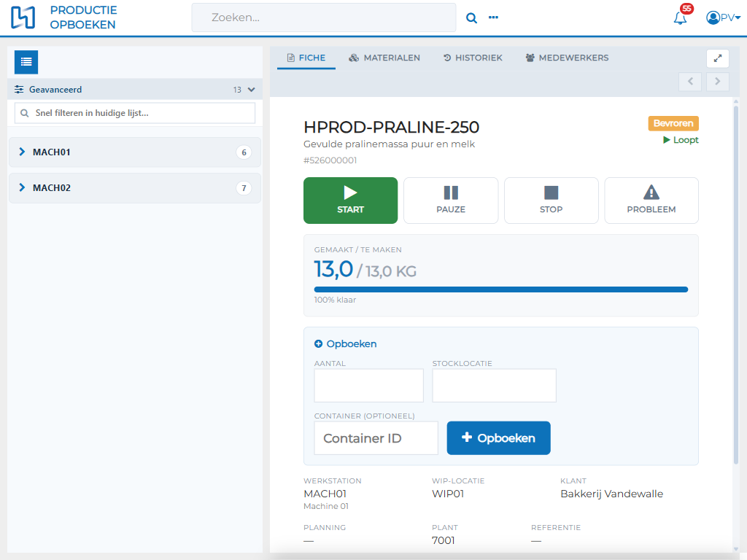Click the search magnifier icon
Screen dimensions: 747x560
(x=471, y=18)
